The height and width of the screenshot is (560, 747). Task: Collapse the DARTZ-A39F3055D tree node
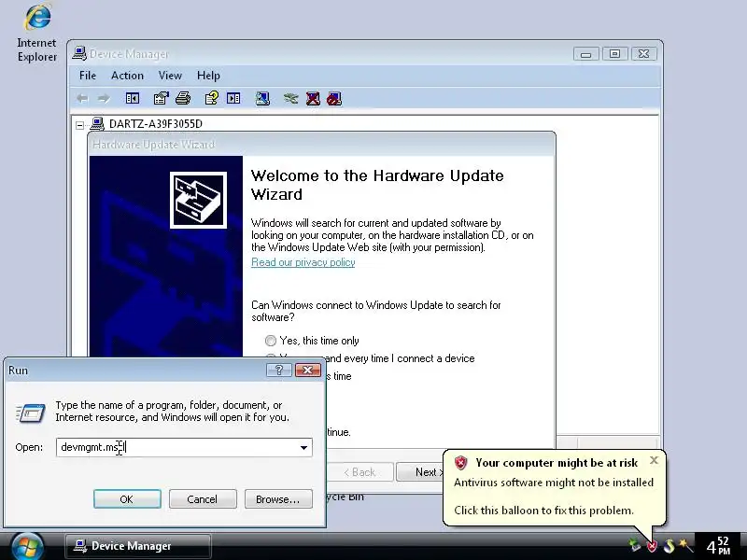click(80, 125)
